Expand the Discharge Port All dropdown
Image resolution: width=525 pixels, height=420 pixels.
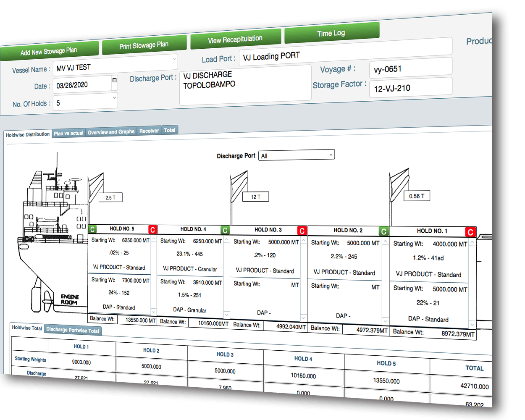coord(297,155)
